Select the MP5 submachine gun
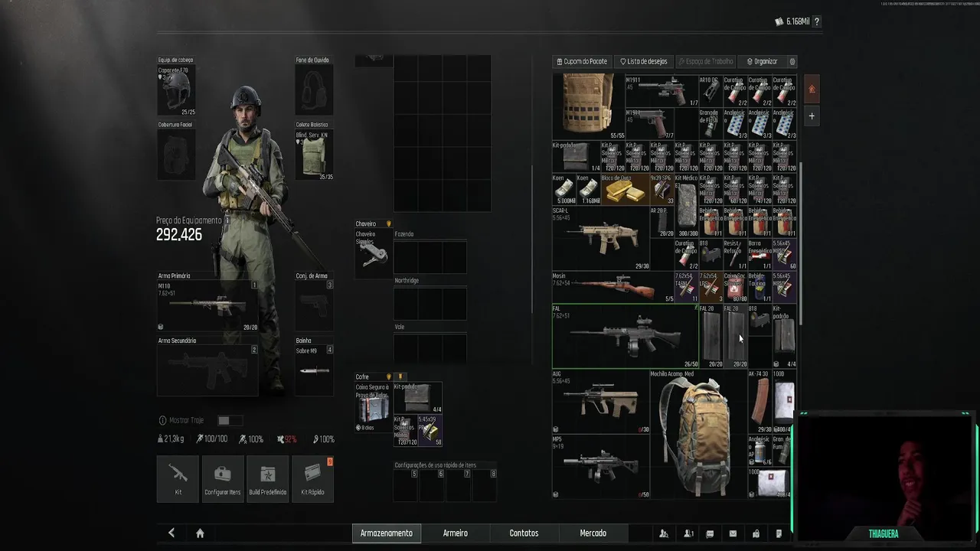The image size is (980, 551). coord(601,467)
